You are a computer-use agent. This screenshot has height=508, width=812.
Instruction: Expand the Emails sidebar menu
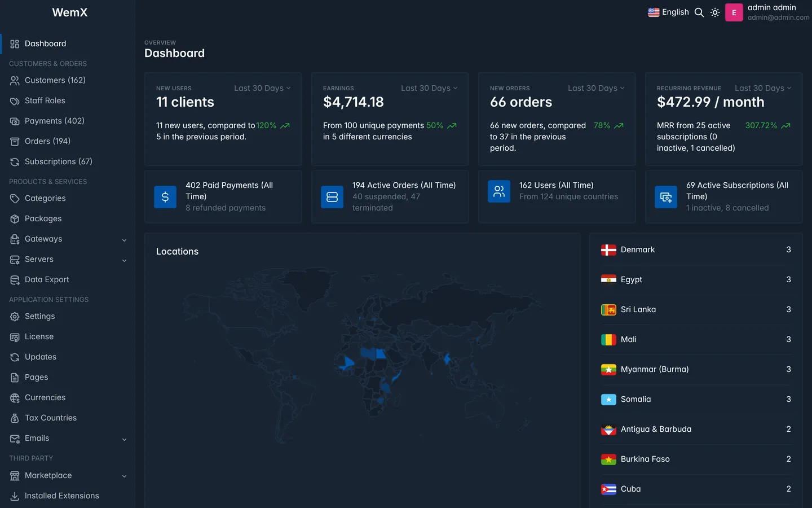[x=68, y=439]
